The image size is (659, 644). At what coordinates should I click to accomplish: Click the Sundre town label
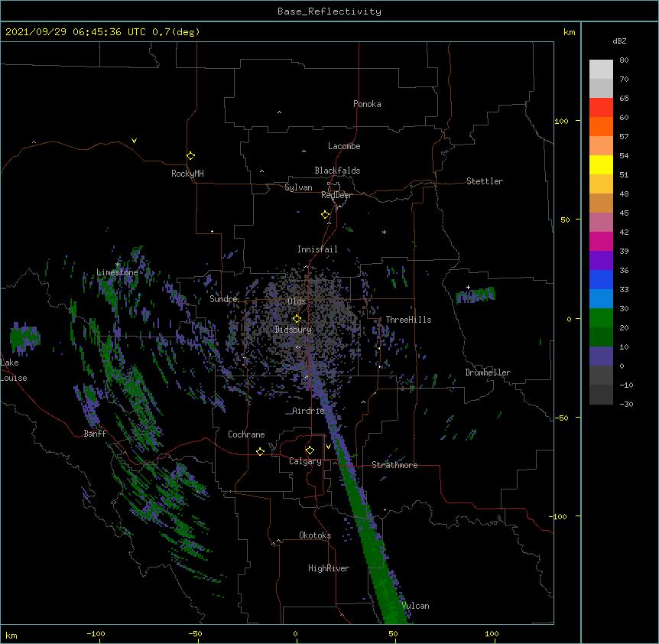(223, 299)
